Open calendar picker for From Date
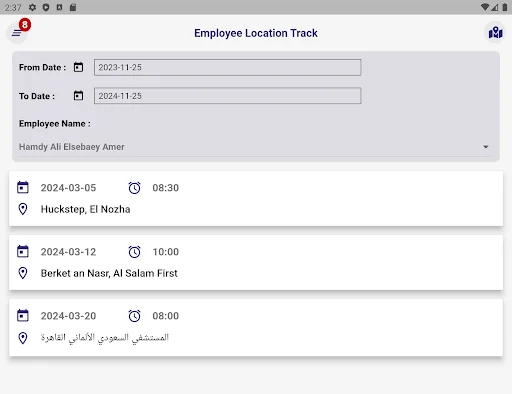Image resolution: width=512 pixels, height=394 pixels. (78, 67)
